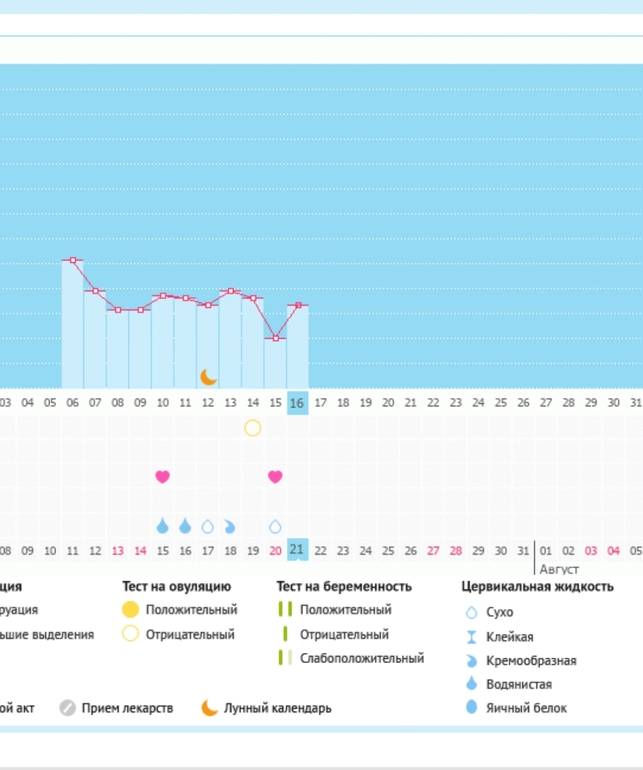643x770 pixels.
Task: Select highlighted cycle day 16 on axis
Action: [x=297, y=402]
